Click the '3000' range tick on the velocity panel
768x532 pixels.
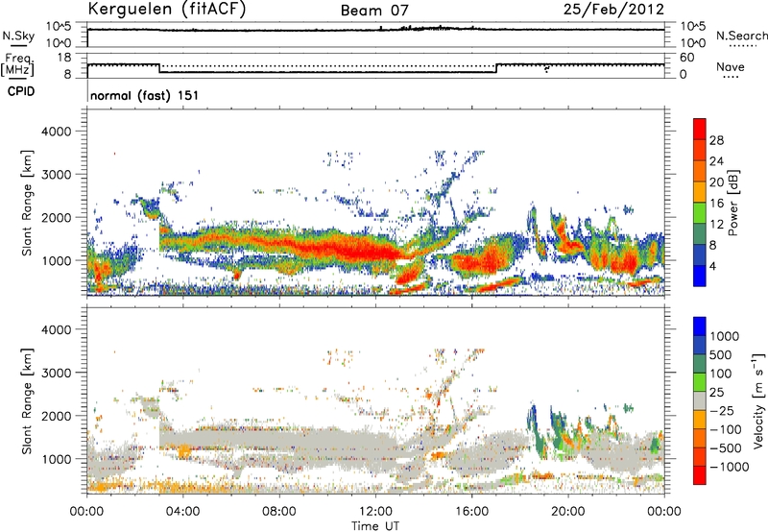coord(56,373)
